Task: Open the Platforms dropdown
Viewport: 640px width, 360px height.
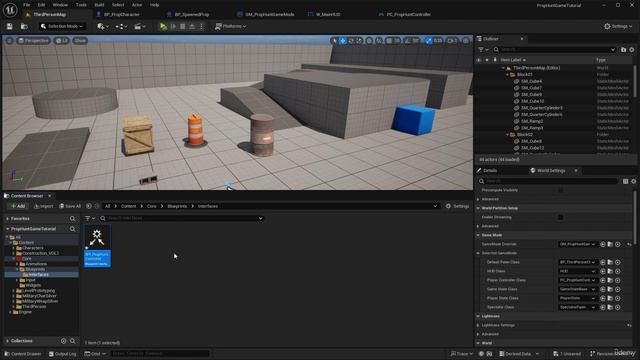Action: click(231, 26)
